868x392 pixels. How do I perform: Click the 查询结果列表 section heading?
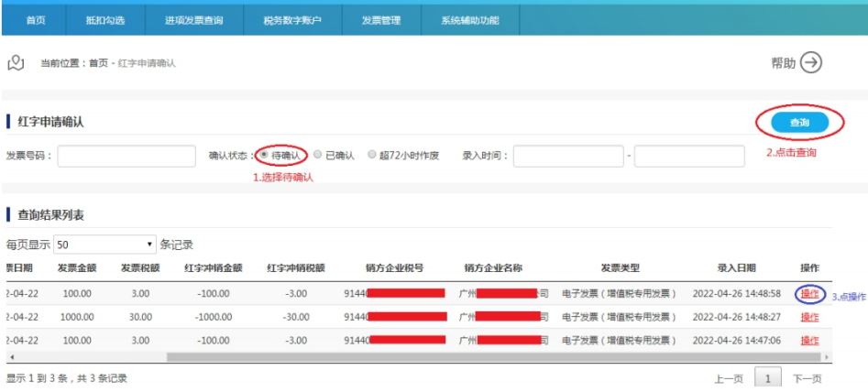point(51,215)
